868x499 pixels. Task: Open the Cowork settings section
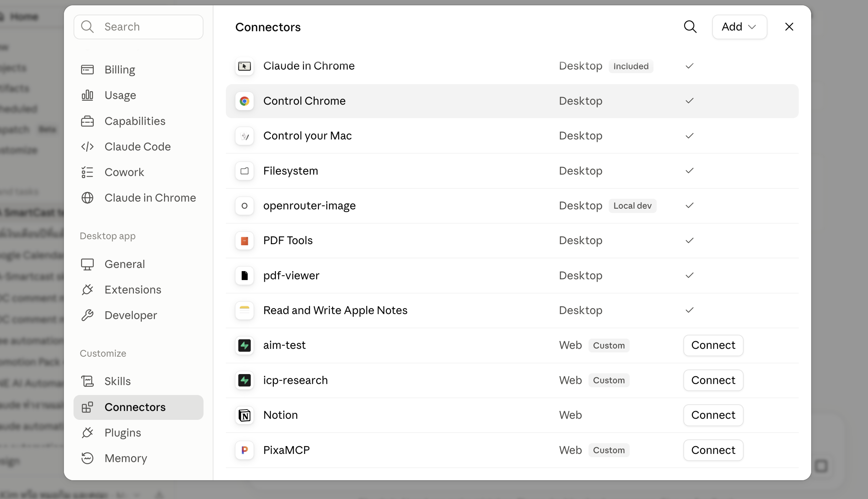tap(139, 172)
